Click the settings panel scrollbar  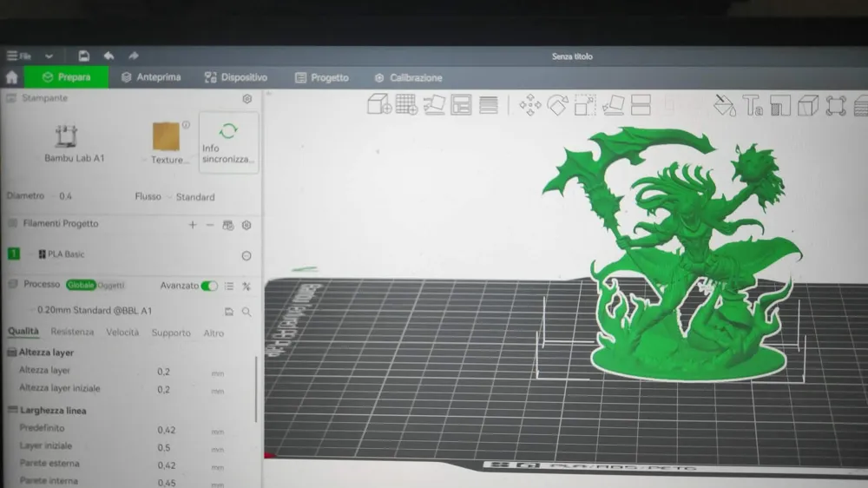coord(256,389)
